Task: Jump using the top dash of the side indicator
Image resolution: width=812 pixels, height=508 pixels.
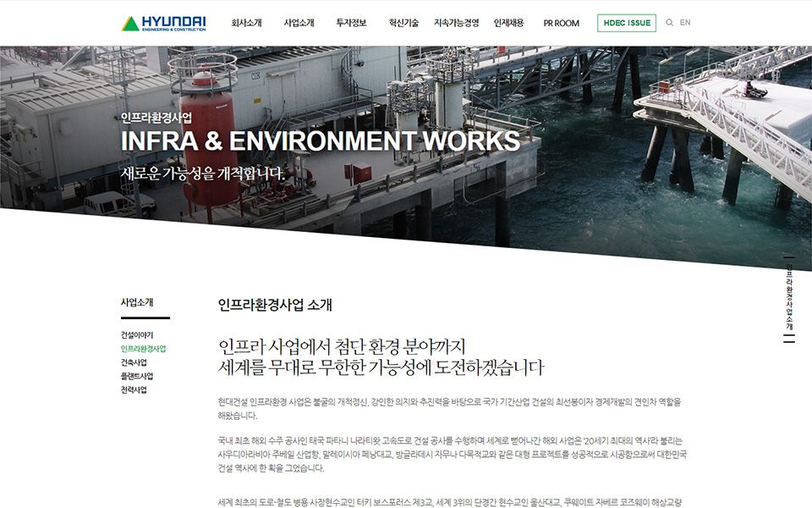Action: (789, 257)
